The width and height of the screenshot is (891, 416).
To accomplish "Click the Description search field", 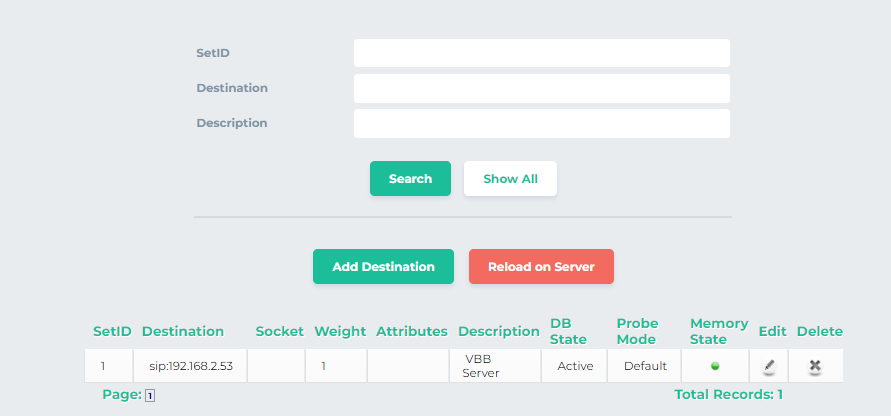I will pos(541,123).
